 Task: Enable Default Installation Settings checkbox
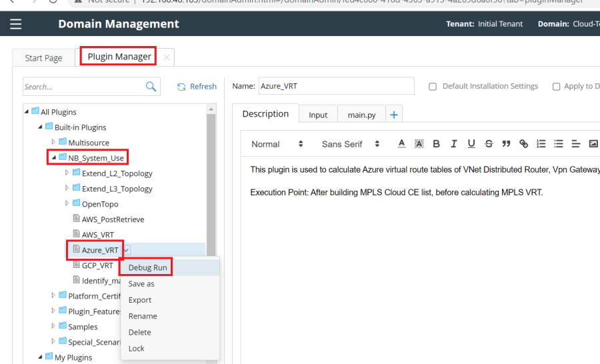433,87
